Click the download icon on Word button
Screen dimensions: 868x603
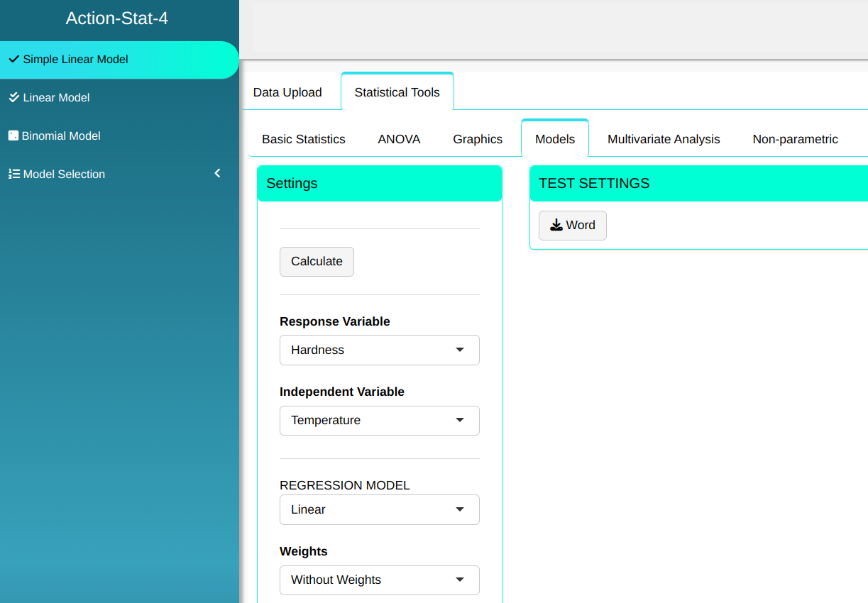(556, 226)
